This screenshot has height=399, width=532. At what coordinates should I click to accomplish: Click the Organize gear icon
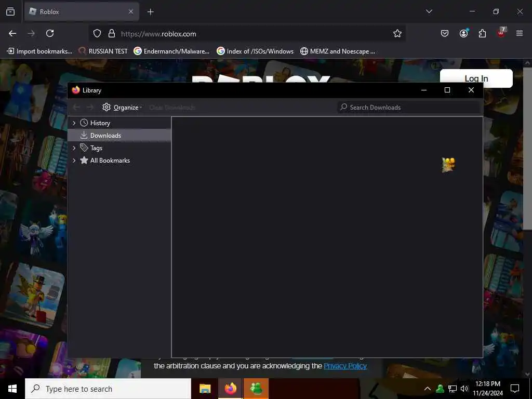tap(107, 107)
